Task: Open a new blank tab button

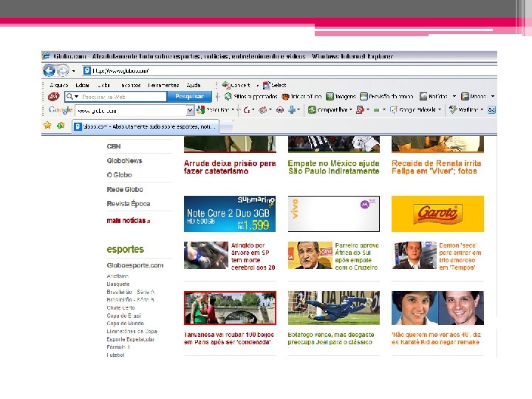Action: tap(227, 127)
